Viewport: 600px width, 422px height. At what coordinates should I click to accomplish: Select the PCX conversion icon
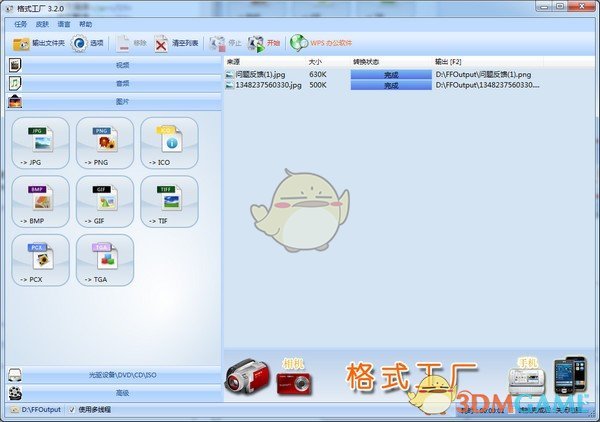pos(41,260)
